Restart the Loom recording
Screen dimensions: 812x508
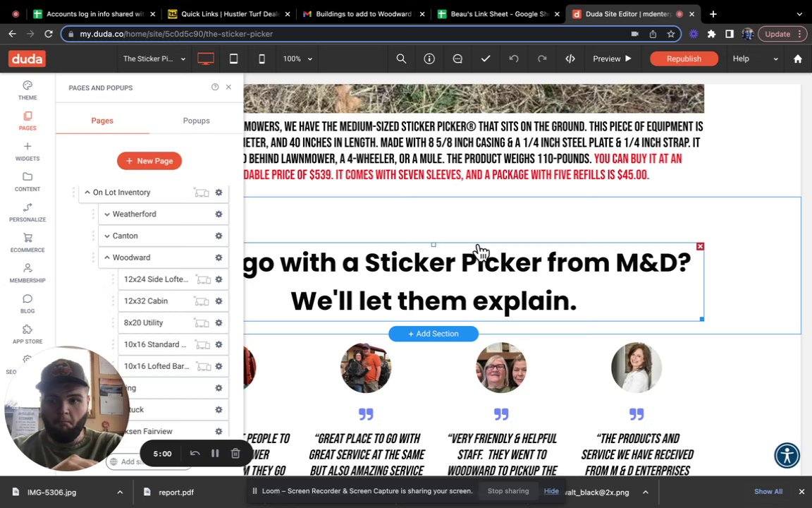click(195, 454)
